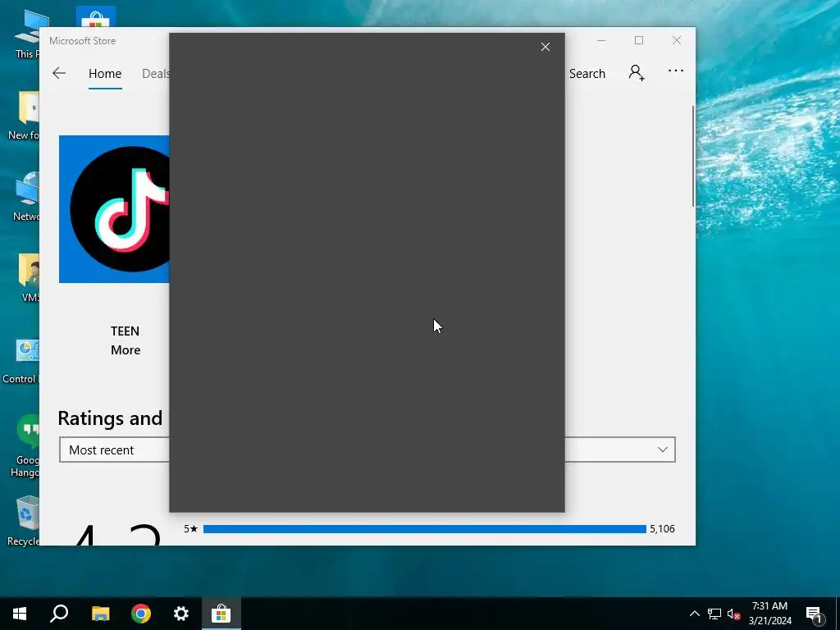Show hidden system tray icons
Screen dimensions: 840x630
(x=694, y=614)
